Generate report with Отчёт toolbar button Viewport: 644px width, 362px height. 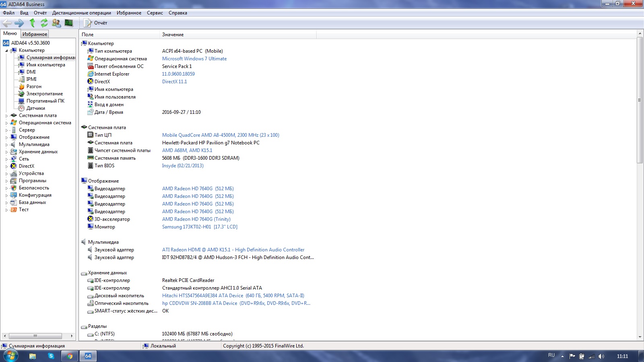tap(95, 23)
